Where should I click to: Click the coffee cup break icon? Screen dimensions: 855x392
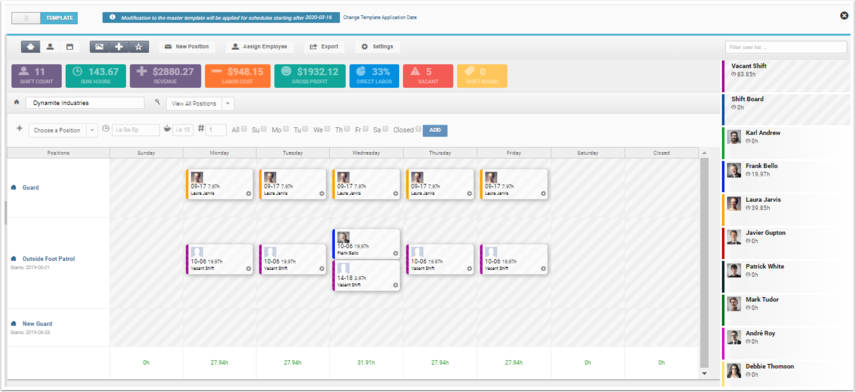168,129
